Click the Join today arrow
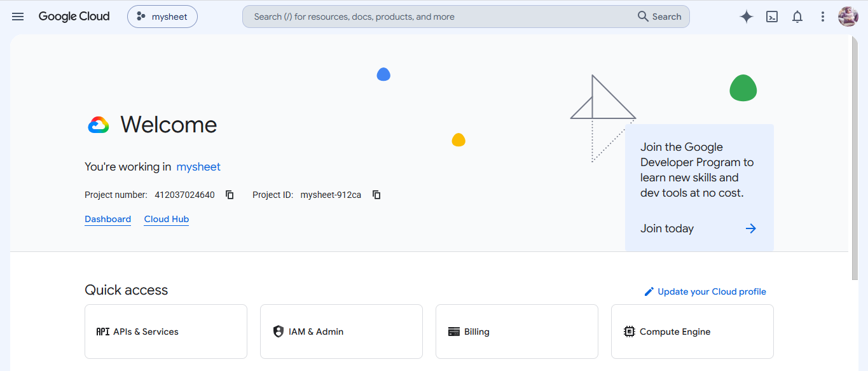Screen dimensions: 868x371 tap(751, 228)
